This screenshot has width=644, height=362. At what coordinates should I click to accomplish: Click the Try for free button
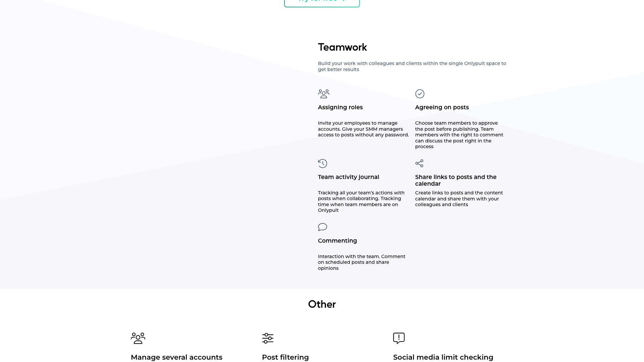[322, 2]
